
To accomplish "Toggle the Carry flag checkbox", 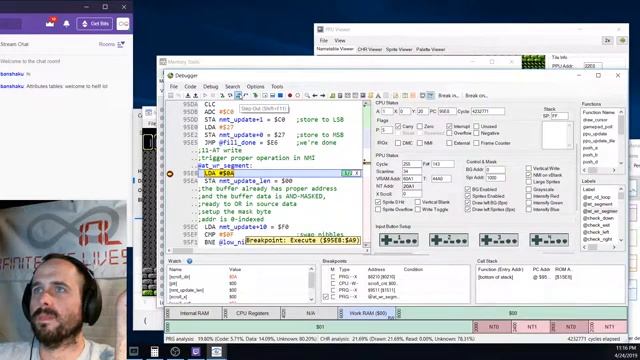I will tap(398, 126).
